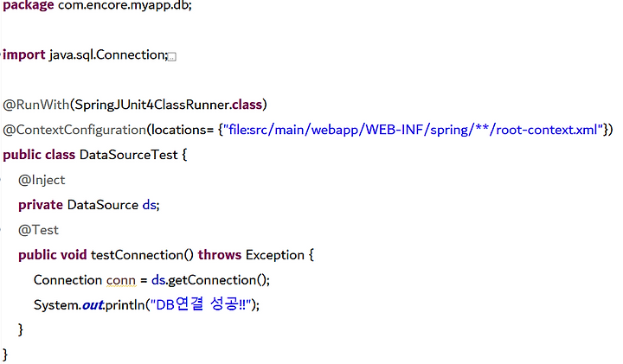Click the class's final closing brace
The image size is (623, 364).
click(x=5, y=354)
